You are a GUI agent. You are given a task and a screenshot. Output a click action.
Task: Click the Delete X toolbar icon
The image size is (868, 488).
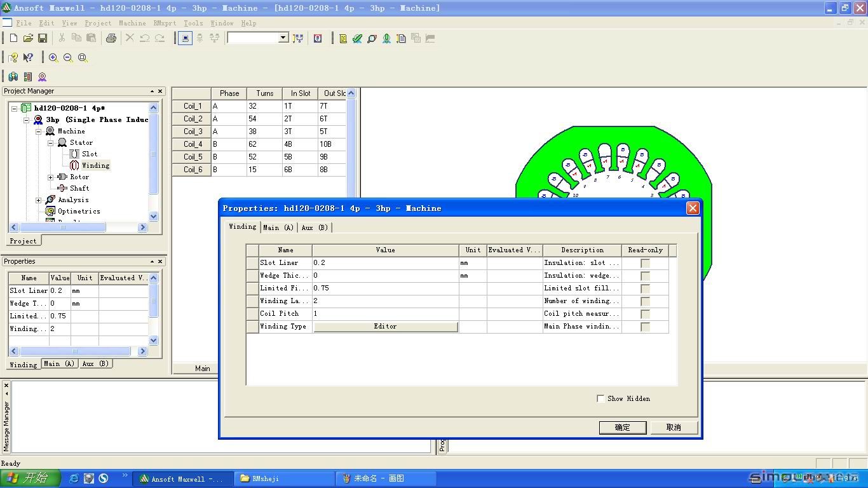pos(130,38)
